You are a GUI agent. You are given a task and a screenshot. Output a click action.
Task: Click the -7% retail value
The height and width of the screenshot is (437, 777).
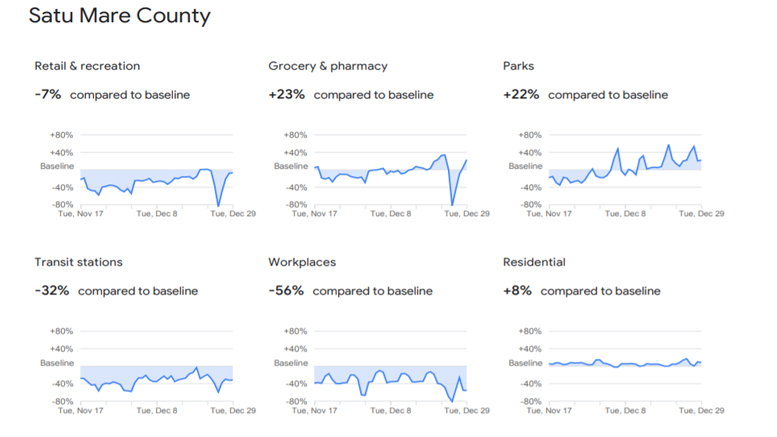point(48,95)
